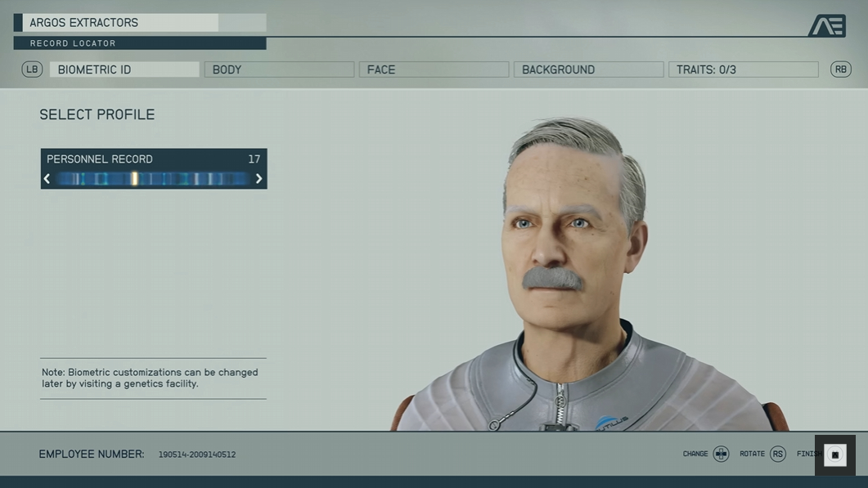The image size is (868, 488).
Task: Click the Employee Number label
Action: coord(92,454)
